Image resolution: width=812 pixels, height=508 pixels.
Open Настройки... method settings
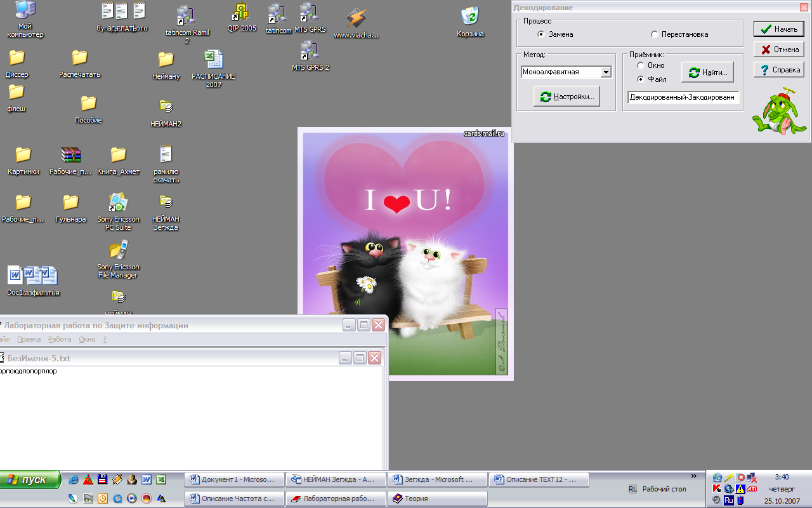[566, 97]
